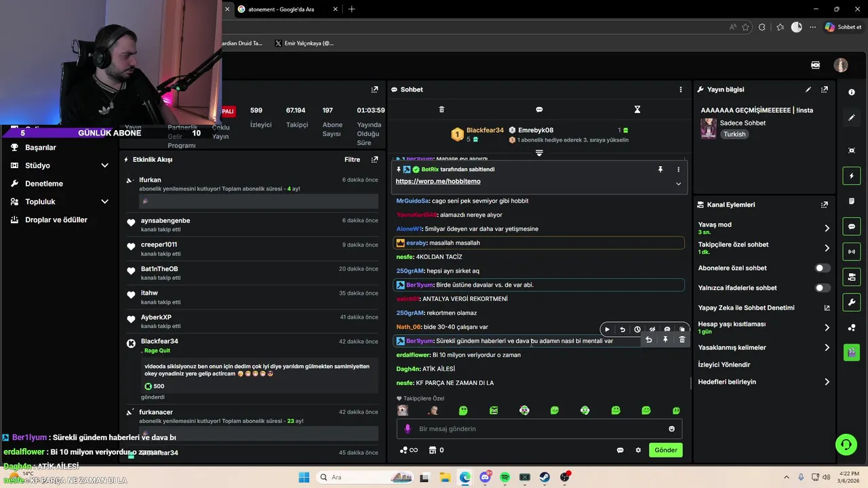This screenshot has height=488, width=868.
Task: Click the purple microphone icon in message box
Action: (x=408, y=429)
